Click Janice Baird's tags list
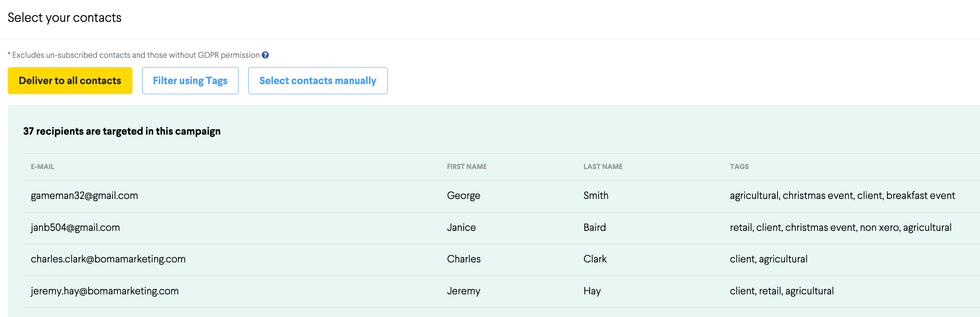 click(x=840, y=228)
